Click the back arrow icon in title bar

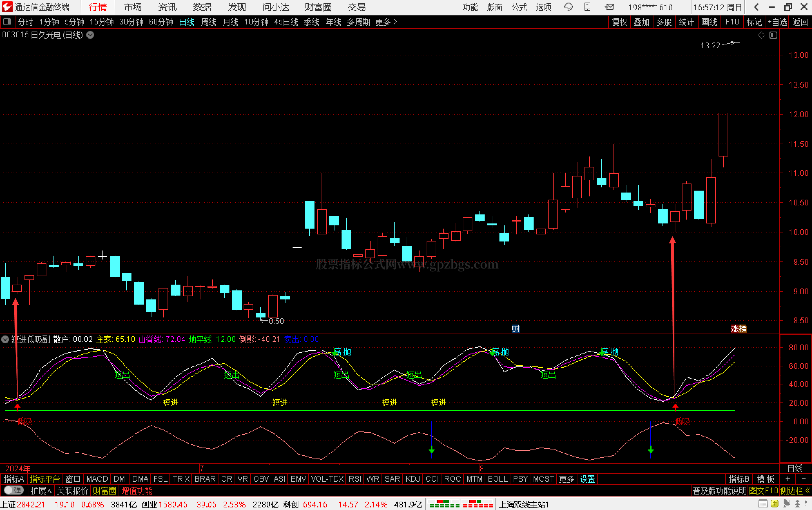coord(756,7)
